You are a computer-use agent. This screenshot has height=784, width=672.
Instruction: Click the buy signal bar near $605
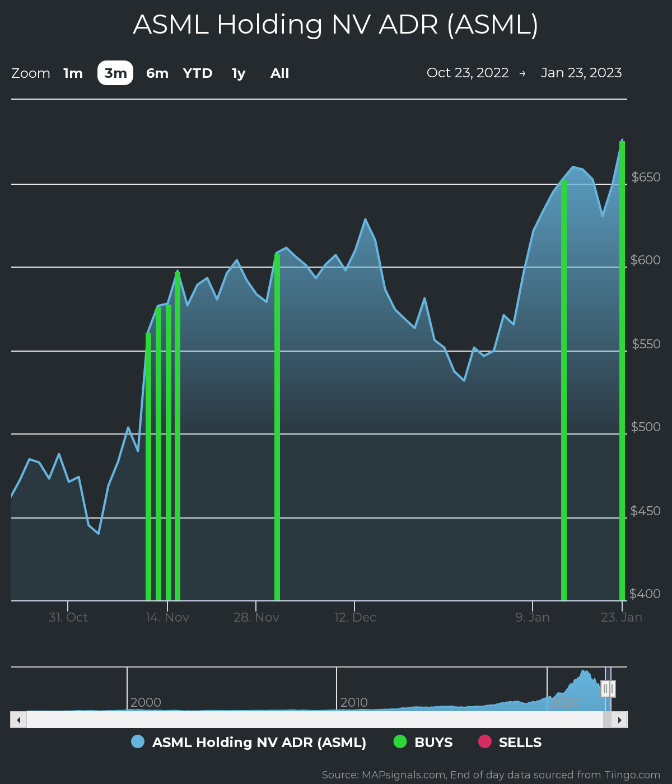pyautogui.click(x=277, y=427)
